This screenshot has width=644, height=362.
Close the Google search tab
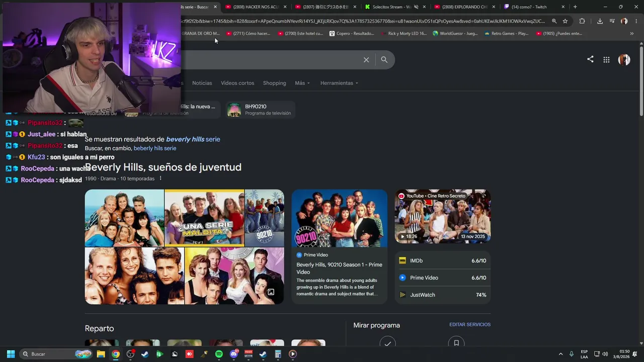click(216, 7)
